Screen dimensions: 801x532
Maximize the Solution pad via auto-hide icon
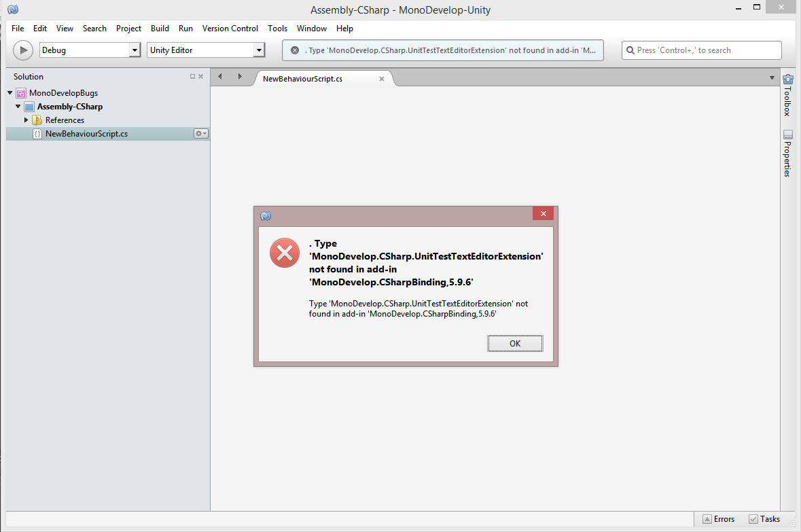click(192, 77)
